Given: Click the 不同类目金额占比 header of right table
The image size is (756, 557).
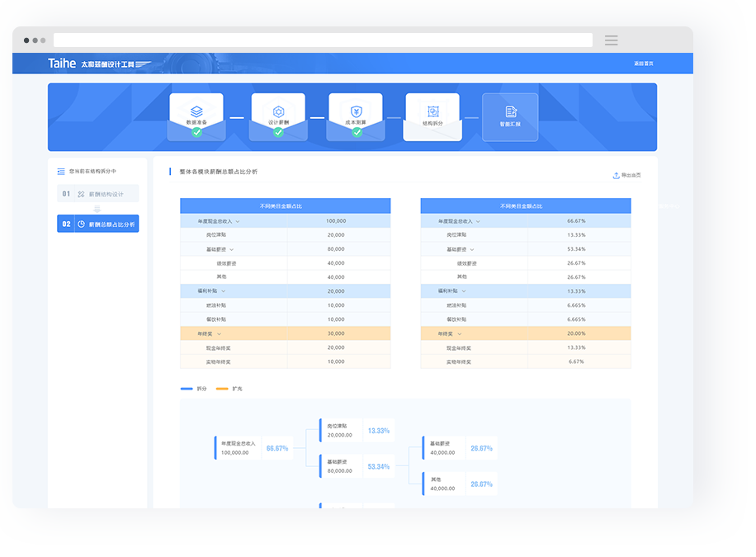Looking at the screenshot, I should tap(526, 206).
